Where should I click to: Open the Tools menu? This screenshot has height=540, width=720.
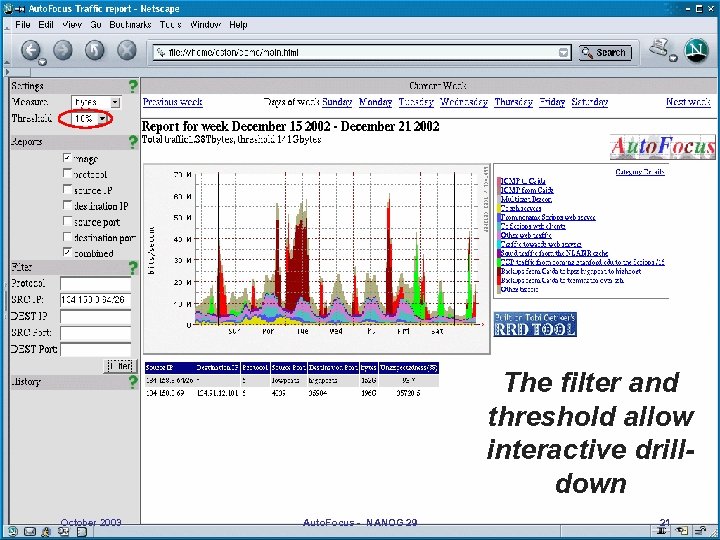170,25
